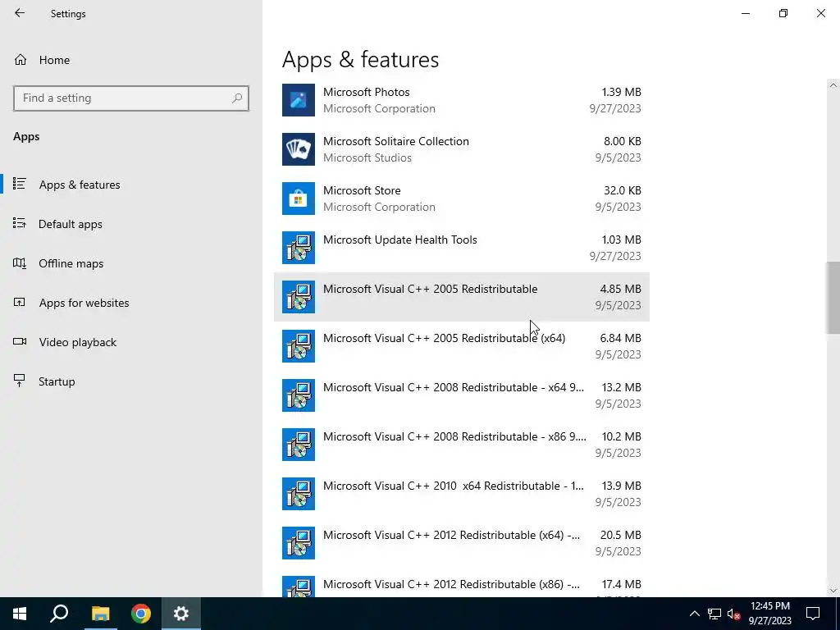The width and height of the screenshot is (840, 630).
Task: Select Microsoft Visual C++ 2005 Redistributable entry
Action: 461,297
